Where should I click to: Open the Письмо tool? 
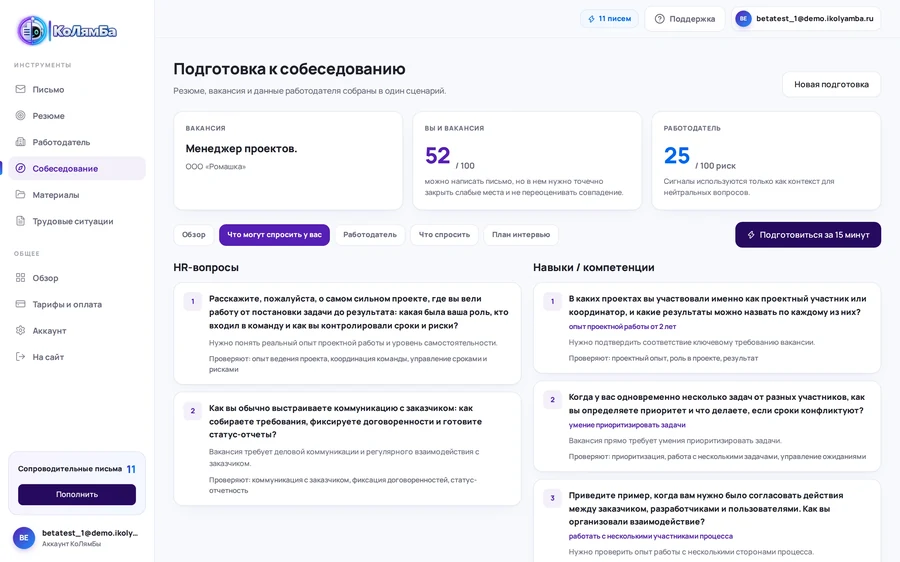click(x=77, y=89)
